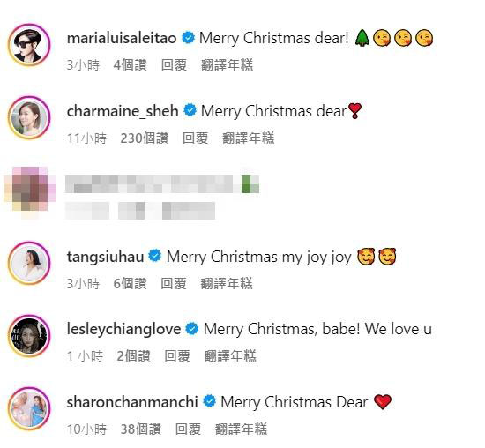Screen dimensions: 485x448
Task: Open the tangsiuhau username link
Action: (x=105, y=258)
